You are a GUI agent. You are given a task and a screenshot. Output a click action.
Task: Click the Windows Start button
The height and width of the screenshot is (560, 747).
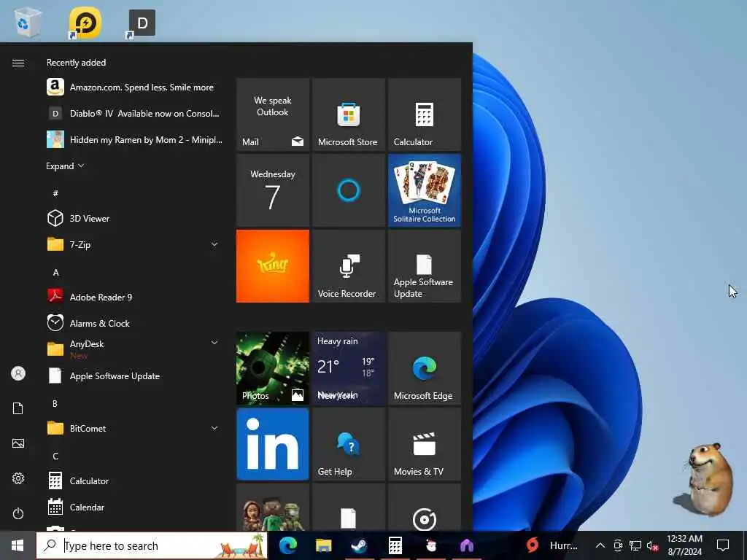18,545
